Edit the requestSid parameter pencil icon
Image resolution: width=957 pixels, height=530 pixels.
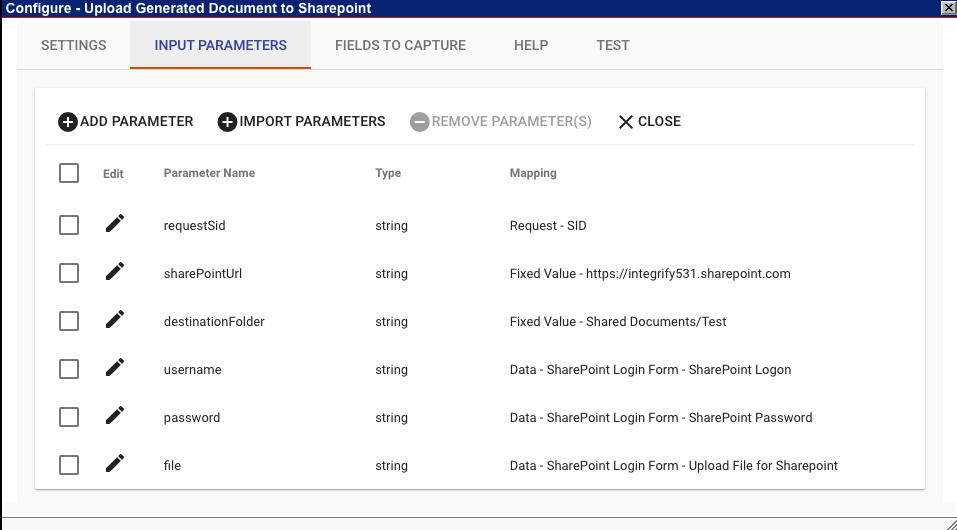tap(115, 224)
